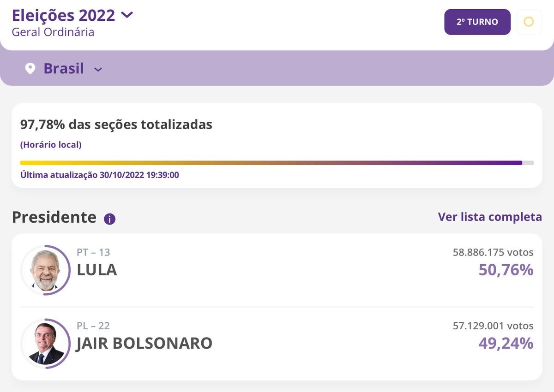Click the location pin icon beside Brasil
The image size is (554, 392).
[x=30, y=69]
